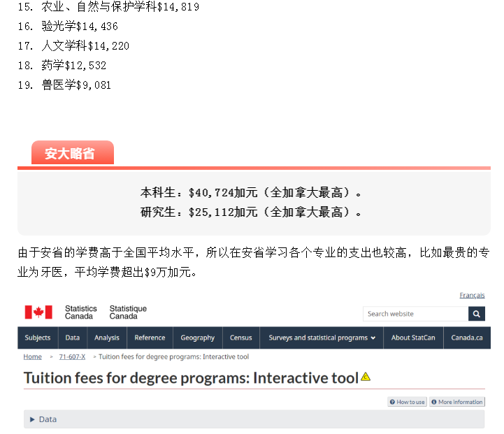Open the Census menu item
Image resolution: width=504 pixels, height=434 pixels.
click(241, 338)
